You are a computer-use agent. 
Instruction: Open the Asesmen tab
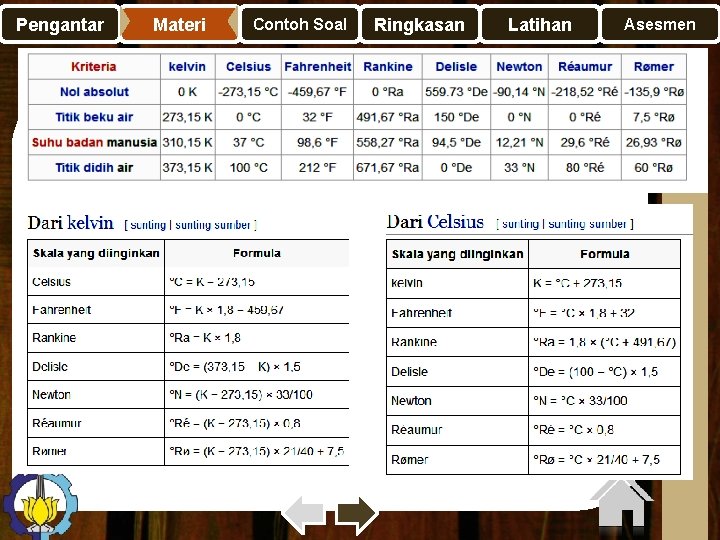660,24
